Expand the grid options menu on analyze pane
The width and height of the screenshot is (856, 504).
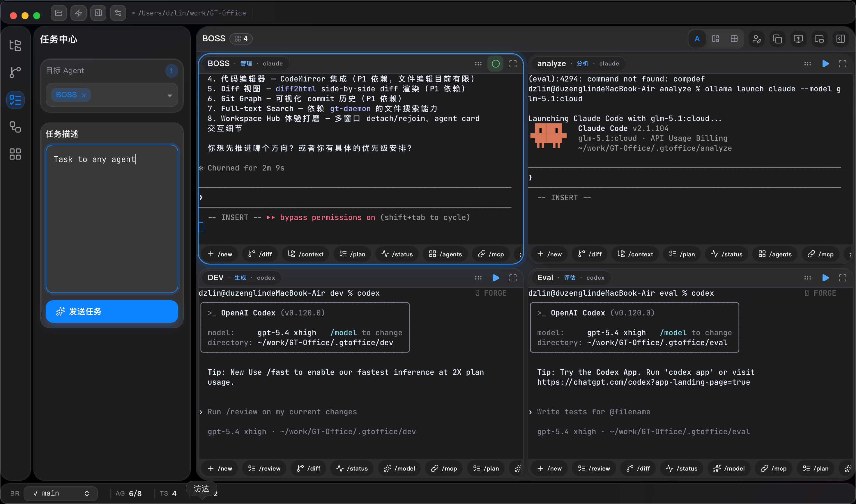pos(808,63)
